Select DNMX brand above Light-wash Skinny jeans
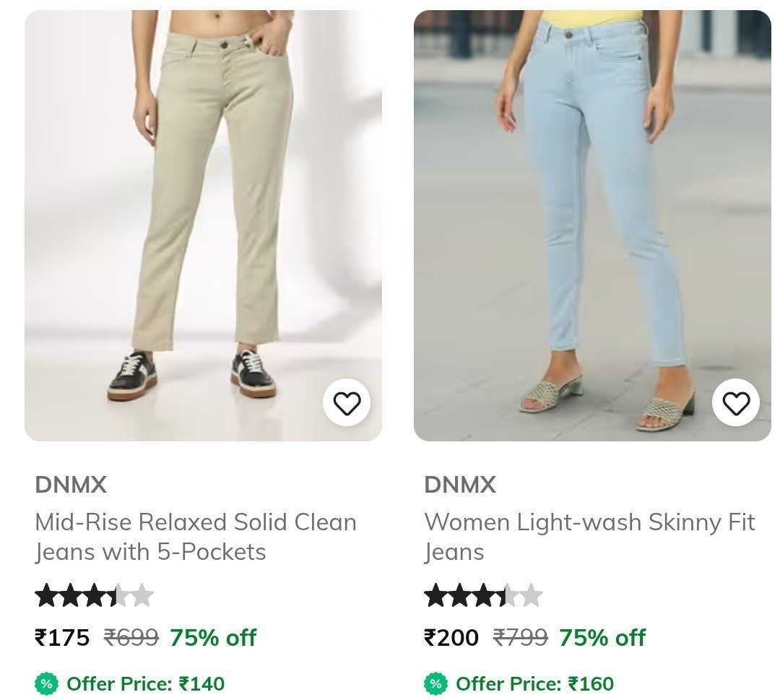 [x=460, y=485]
